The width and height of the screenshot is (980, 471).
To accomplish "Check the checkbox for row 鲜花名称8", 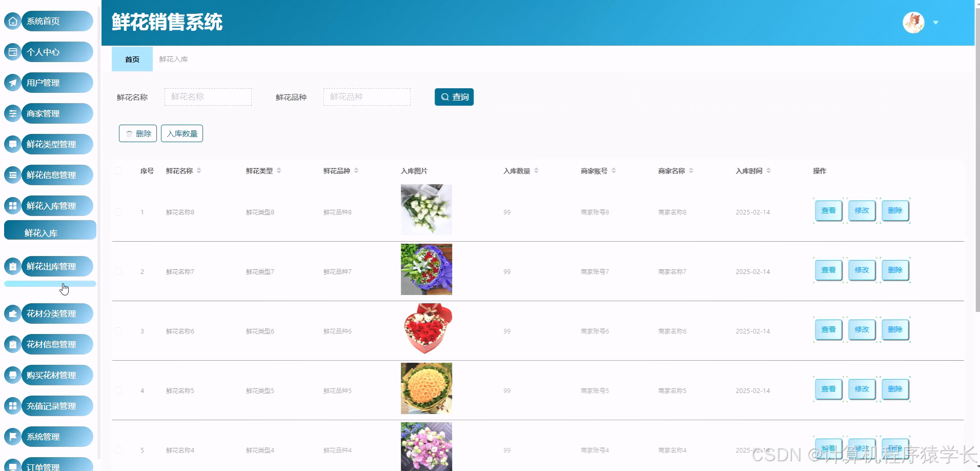I will [118, 212].
